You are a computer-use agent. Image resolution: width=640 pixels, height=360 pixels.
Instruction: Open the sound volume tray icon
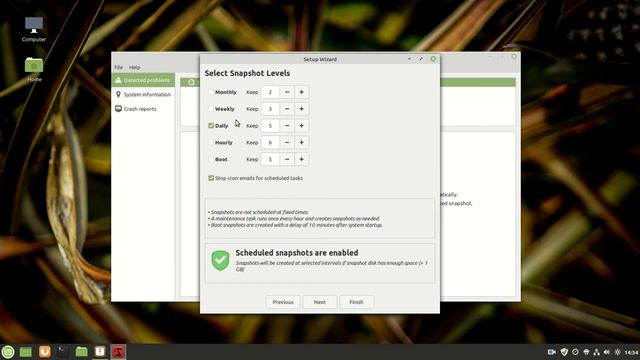607,352
